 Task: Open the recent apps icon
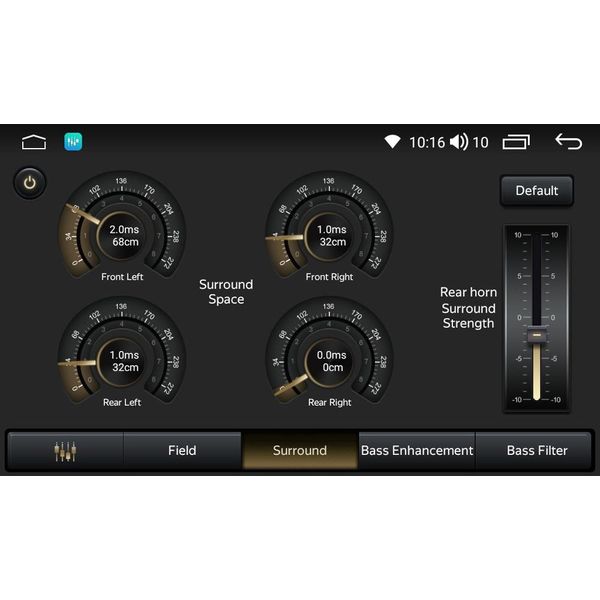point(516,142)
